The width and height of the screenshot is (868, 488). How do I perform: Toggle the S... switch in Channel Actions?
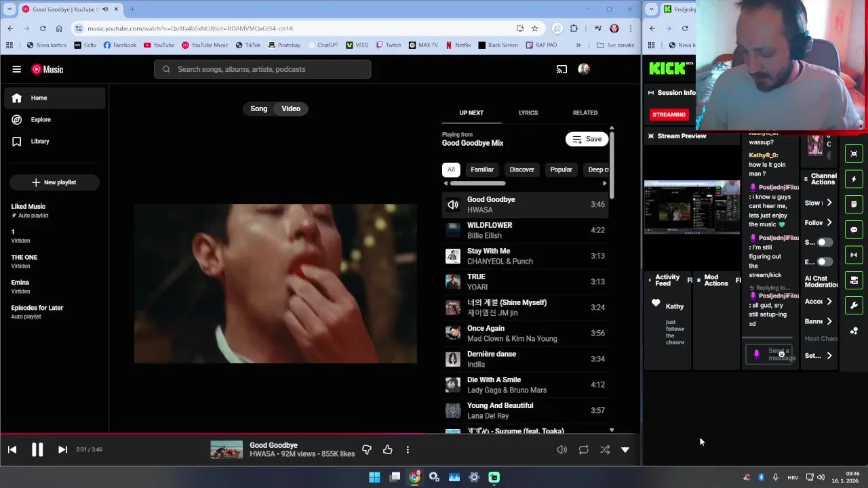[x=824, y=242]
